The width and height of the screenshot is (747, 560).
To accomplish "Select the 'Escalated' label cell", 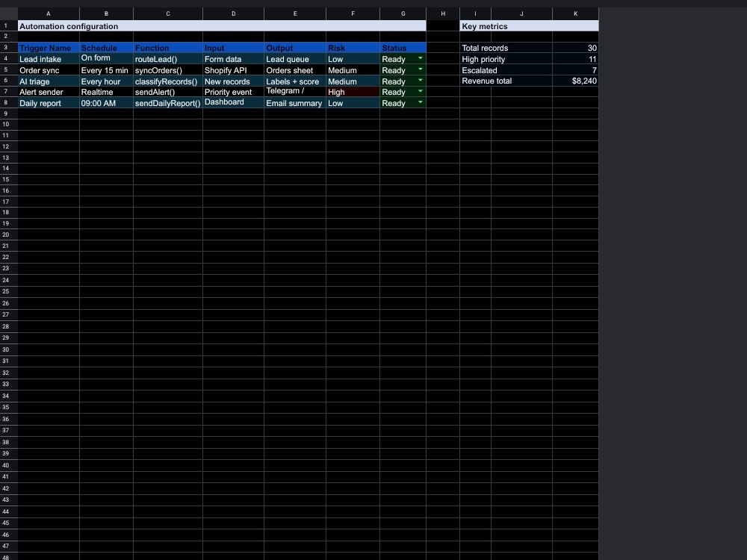I will [x=506, y=70].
